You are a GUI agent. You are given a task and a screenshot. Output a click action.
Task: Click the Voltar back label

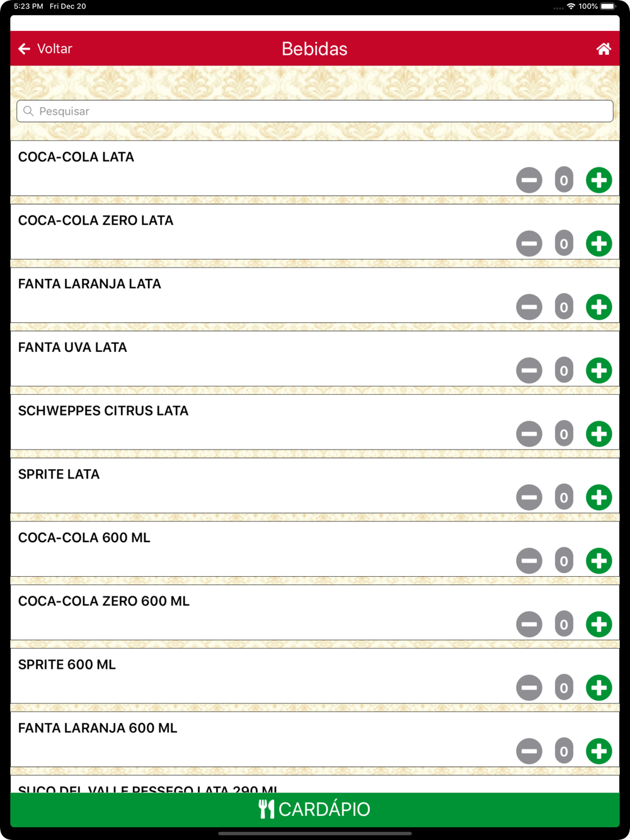[x=55, y=49]
